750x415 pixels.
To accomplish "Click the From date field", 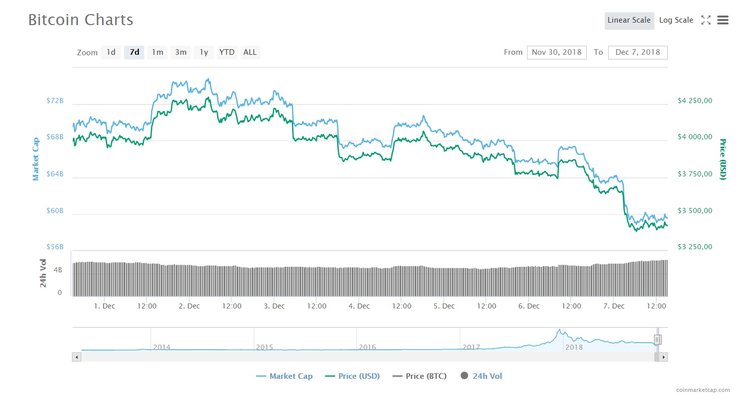I will (558, 52).
